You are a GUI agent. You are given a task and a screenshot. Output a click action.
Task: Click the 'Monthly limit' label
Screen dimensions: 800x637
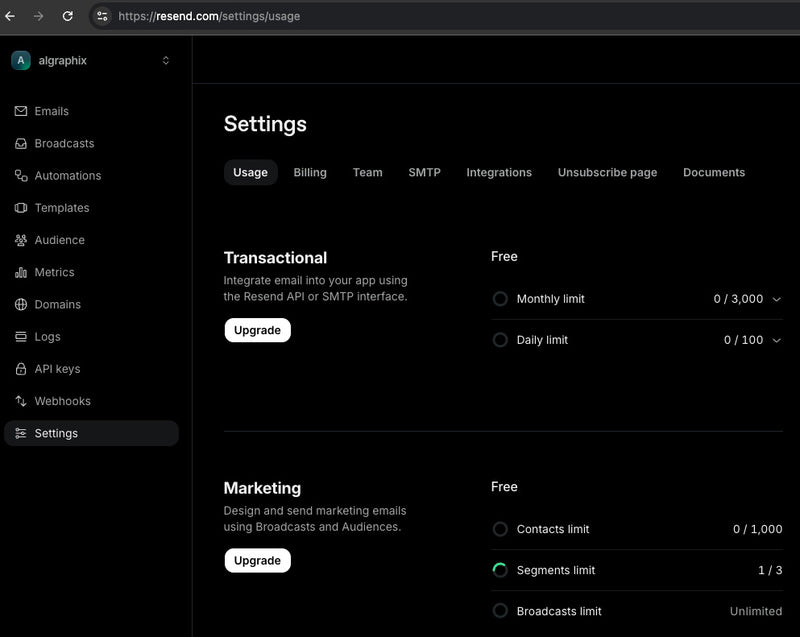pos(551,299)
